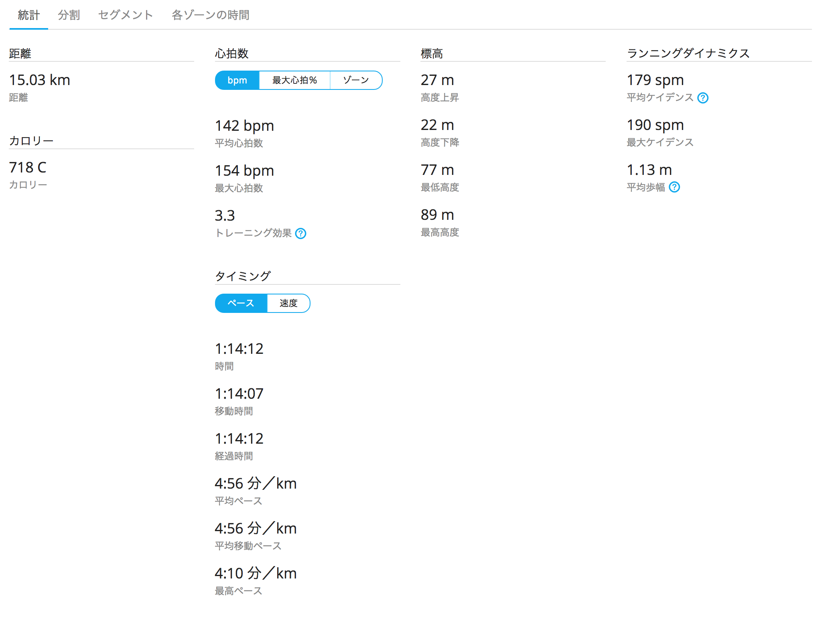The height and width of the screenshot is (625, 840).
Task: Open help icon next to 平均歩幅
Action: (675, 187)
